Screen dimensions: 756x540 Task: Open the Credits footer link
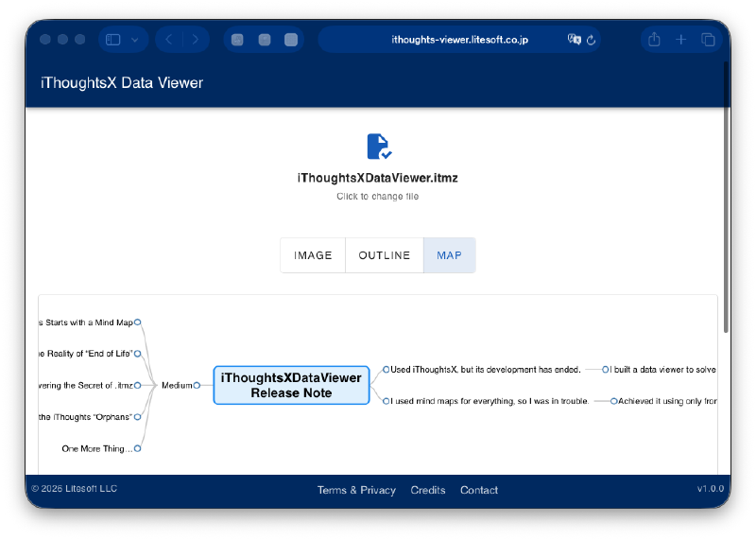click(428, 490)
